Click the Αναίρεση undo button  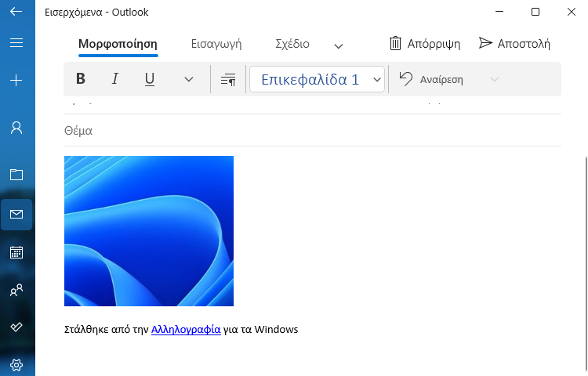(x=431, y=79)
